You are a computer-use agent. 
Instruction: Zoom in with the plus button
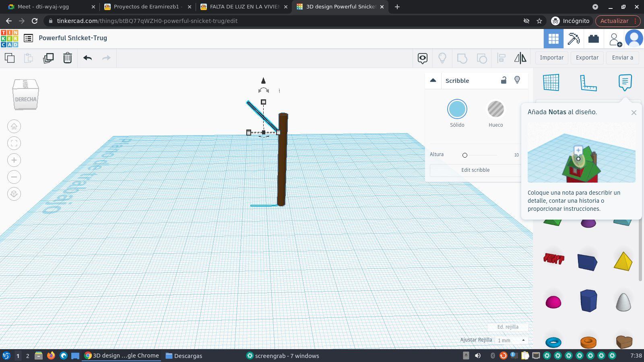click(x=14, y=160)
